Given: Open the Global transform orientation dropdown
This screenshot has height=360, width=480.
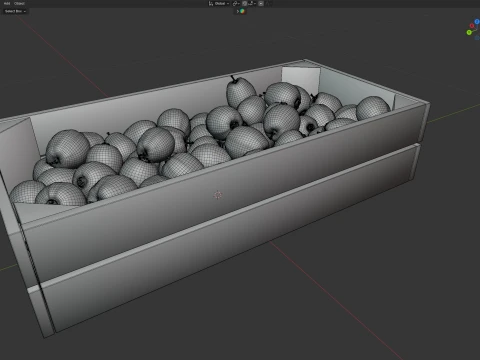Looking at the screenshot, I should pyautogui.click(x=219, y=3).
